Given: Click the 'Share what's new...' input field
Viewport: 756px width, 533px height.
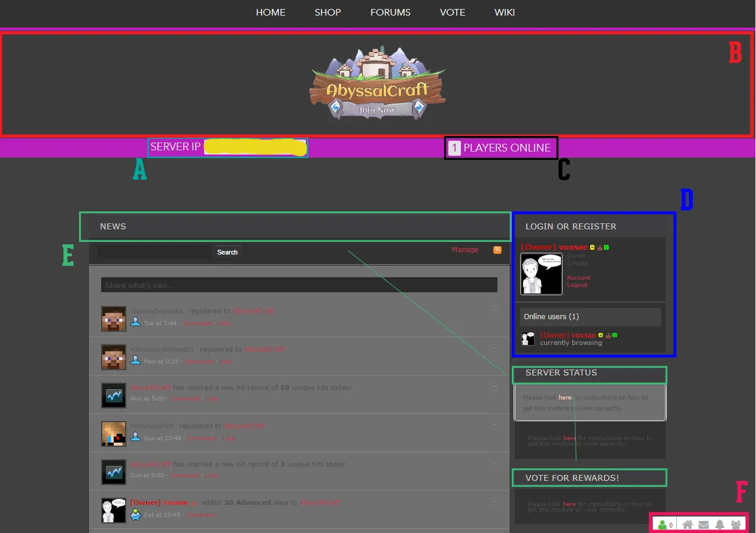Looking at the screenshot, I should click(x=299, y=285).
